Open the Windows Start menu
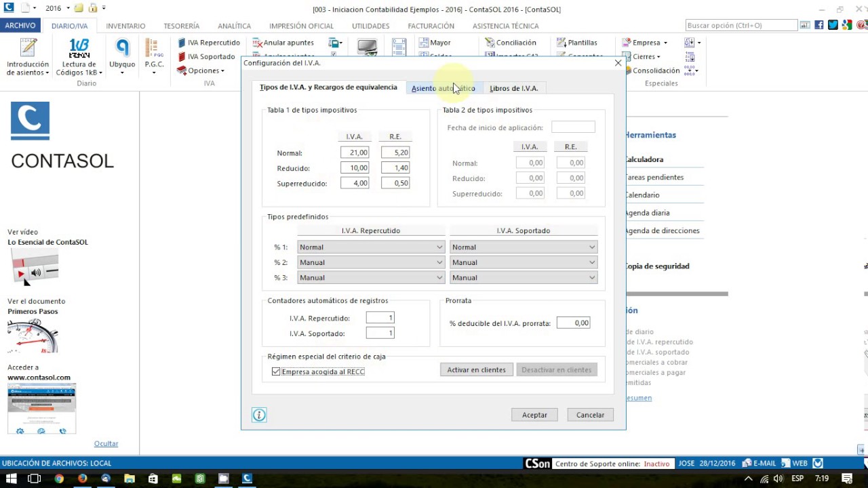The image size is (868, 488). coord(12,479)
